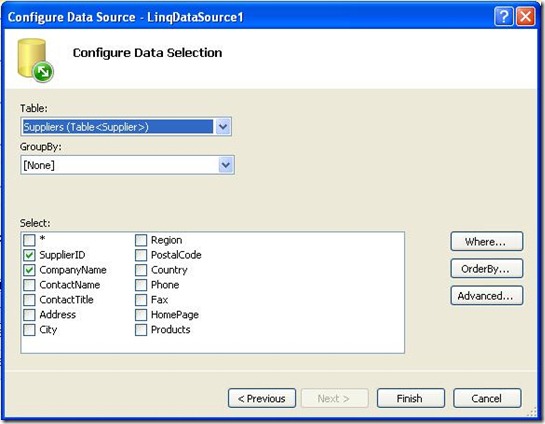Tick the Country checkbox
The width and height of the screenshot is (545, 424).
(141, 270)
